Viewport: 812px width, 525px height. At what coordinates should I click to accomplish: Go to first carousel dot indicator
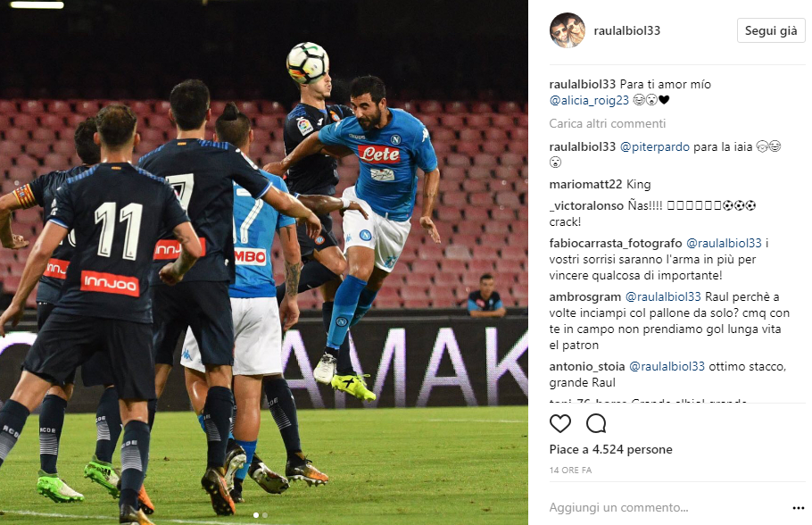click(256, 515)
